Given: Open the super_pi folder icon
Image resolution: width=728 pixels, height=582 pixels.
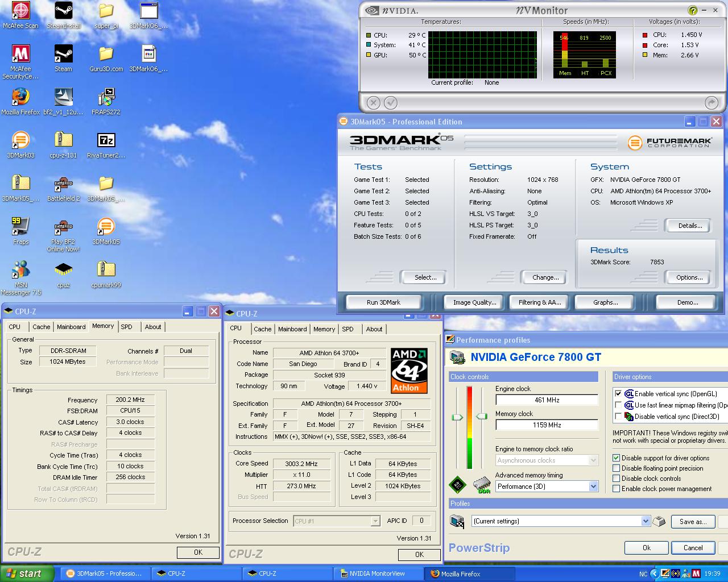Looking at the screenshot, I should (106, 15).
